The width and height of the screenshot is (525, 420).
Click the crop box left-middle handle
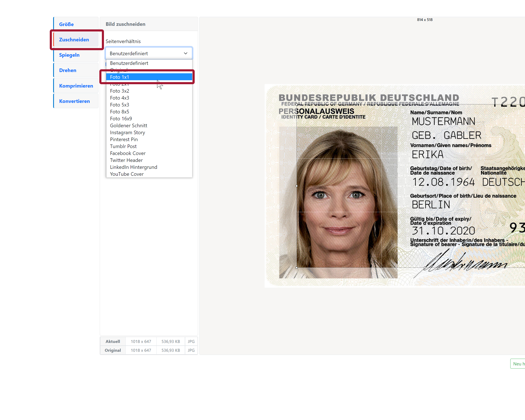(296, 186)
